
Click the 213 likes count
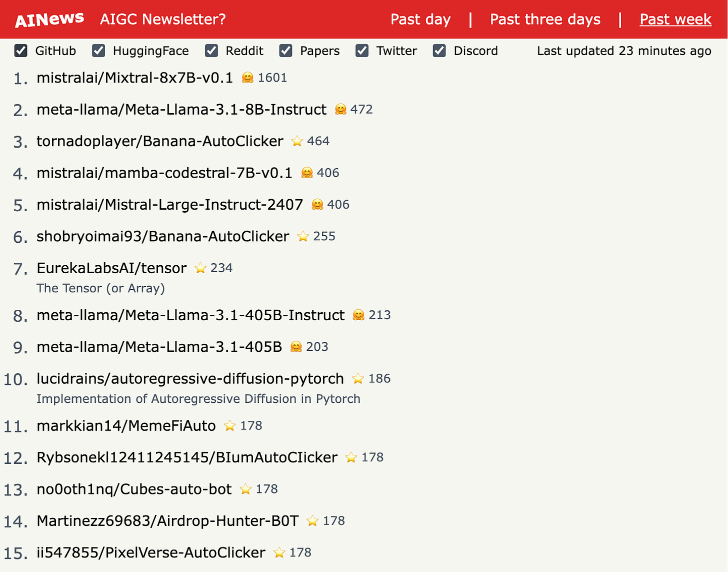click(x=379, y=315)
